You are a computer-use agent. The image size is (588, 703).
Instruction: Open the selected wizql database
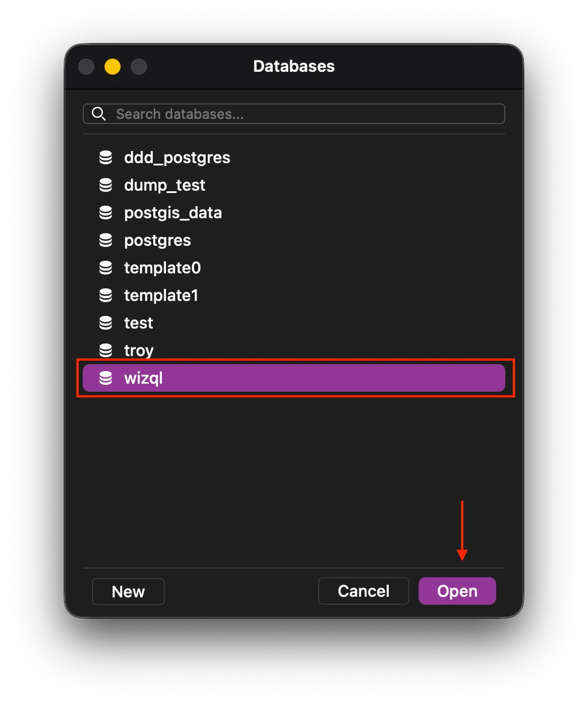click(457, 590)
